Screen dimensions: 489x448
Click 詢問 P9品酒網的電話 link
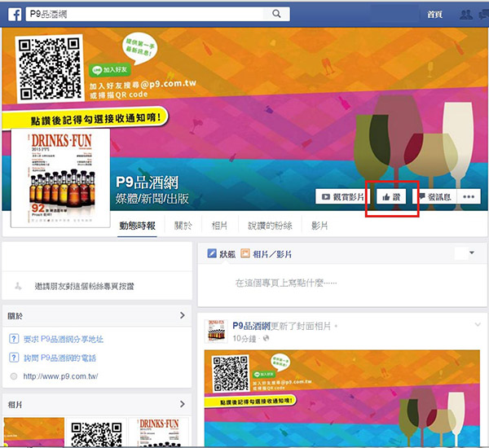tap(59, 358)
